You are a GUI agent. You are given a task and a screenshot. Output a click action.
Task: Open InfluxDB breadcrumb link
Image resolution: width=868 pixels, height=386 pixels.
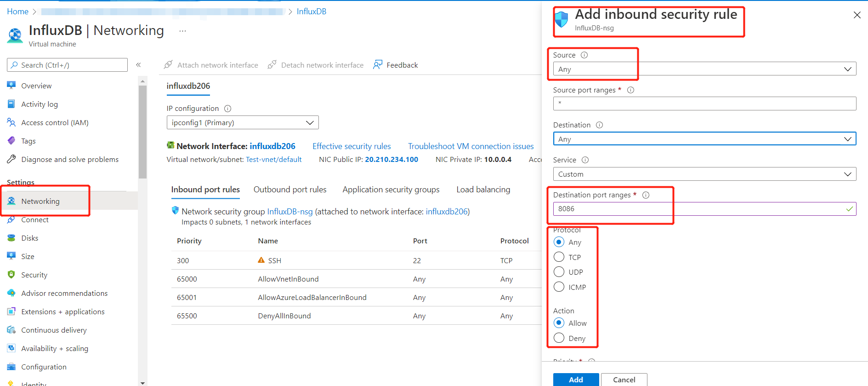[312, 12]
